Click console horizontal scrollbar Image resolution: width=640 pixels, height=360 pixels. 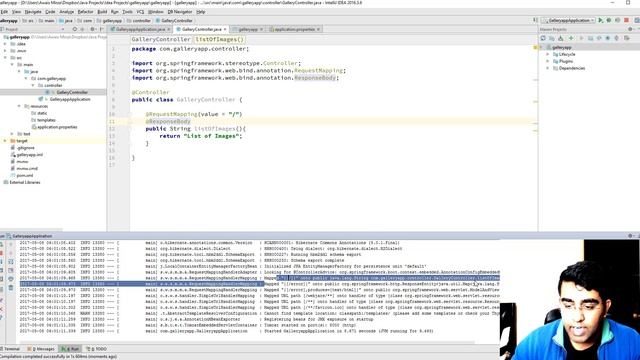pos(247,343)
